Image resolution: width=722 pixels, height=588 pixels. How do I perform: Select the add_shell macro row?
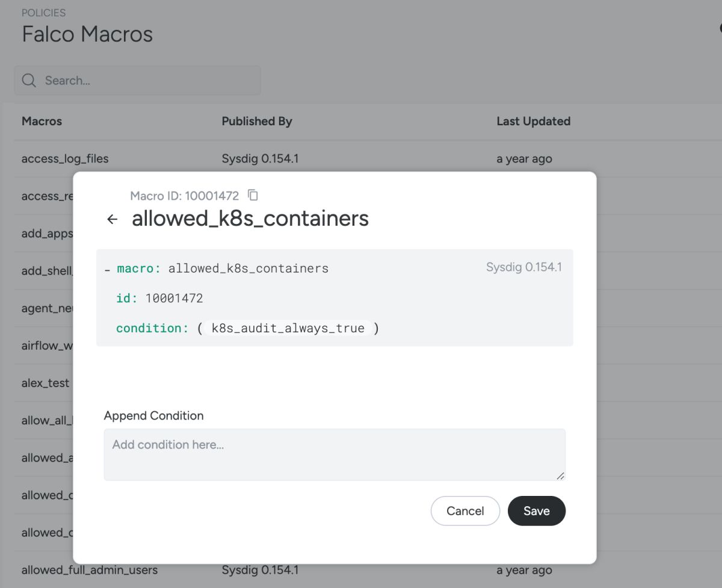point(47,271)
